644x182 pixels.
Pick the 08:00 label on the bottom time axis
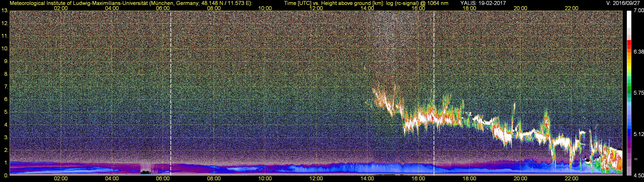point(214,179)
